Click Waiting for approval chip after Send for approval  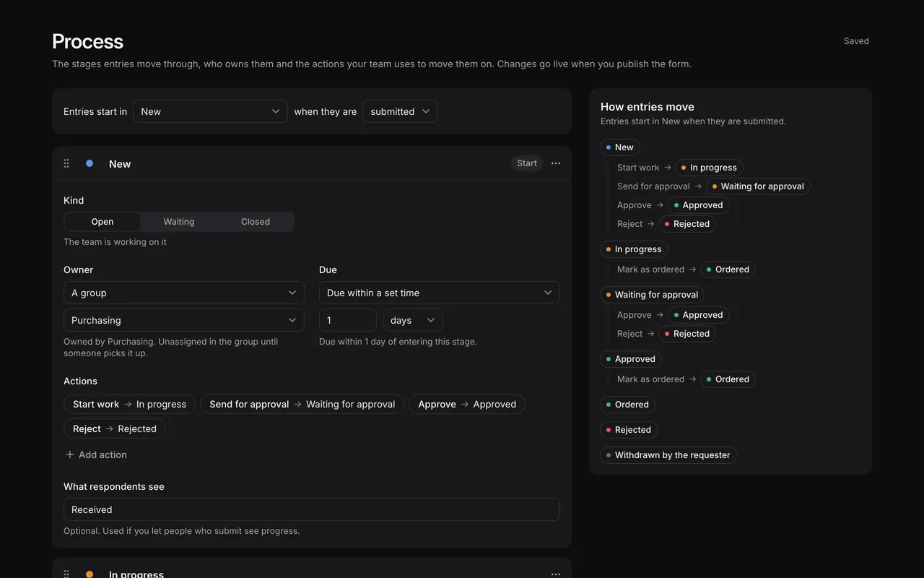(758, 186)
